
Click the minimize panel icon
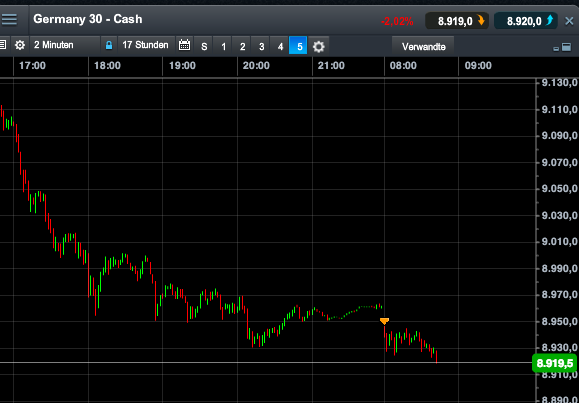[x=556, y=49]
